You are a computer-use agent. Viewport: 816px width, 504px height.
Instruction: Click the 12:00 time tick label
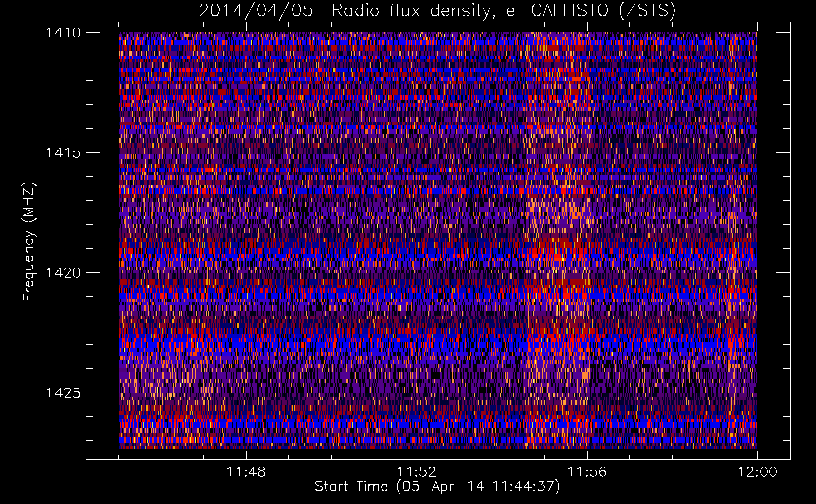[x=757, y=472]
